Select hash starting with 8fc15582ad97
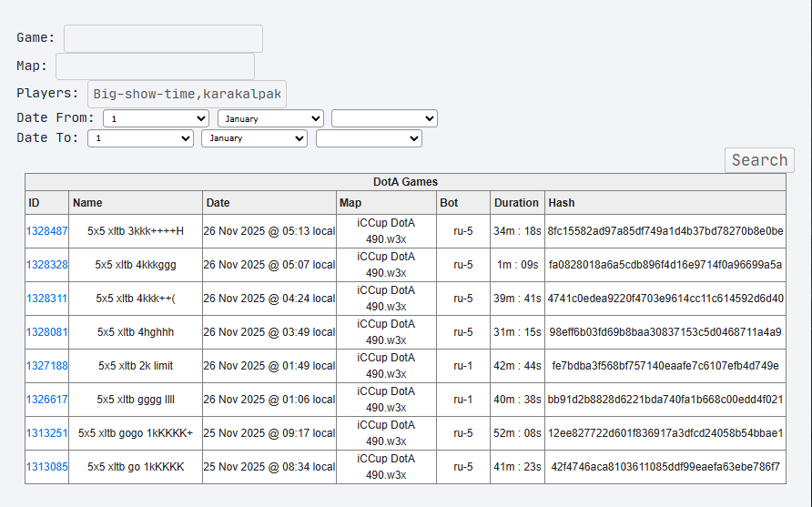 665,231
